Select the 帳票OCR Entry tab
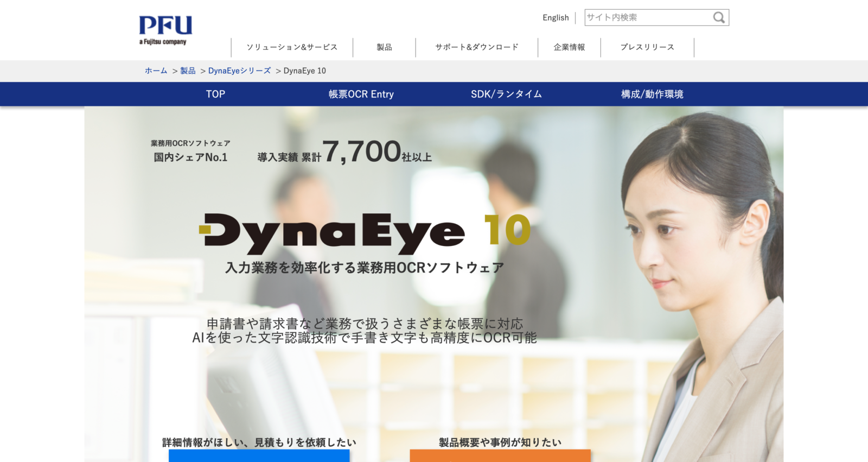The width and height of the screenshot is (868, 462). coord(361,94)
